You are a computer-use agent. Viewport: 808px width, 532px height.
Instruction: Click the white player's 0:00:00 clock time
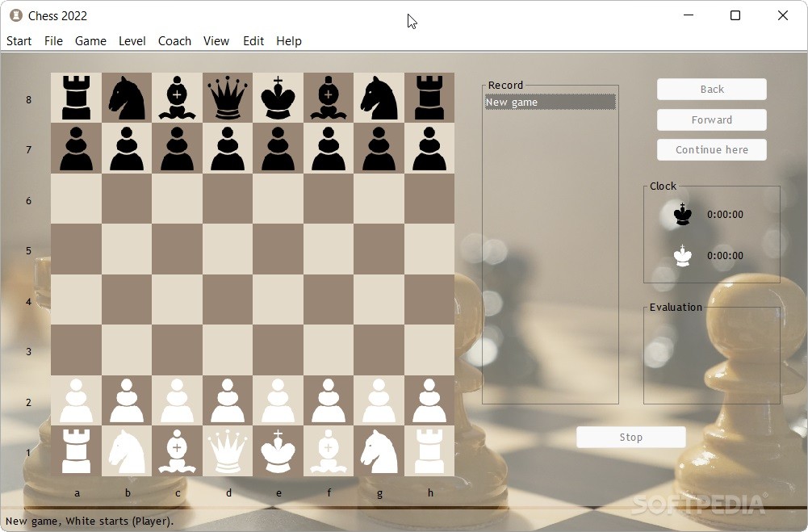[725, 256]
